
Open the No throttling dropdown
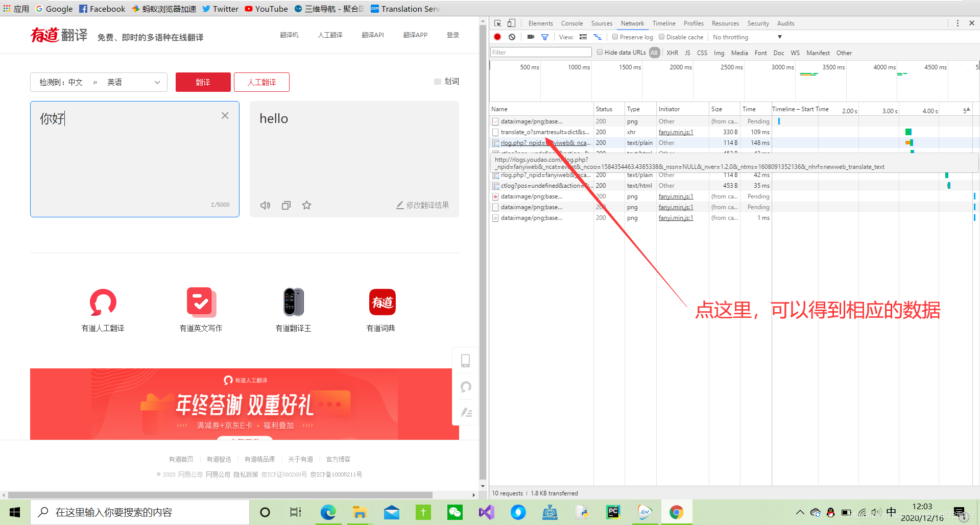click(747, 37)
